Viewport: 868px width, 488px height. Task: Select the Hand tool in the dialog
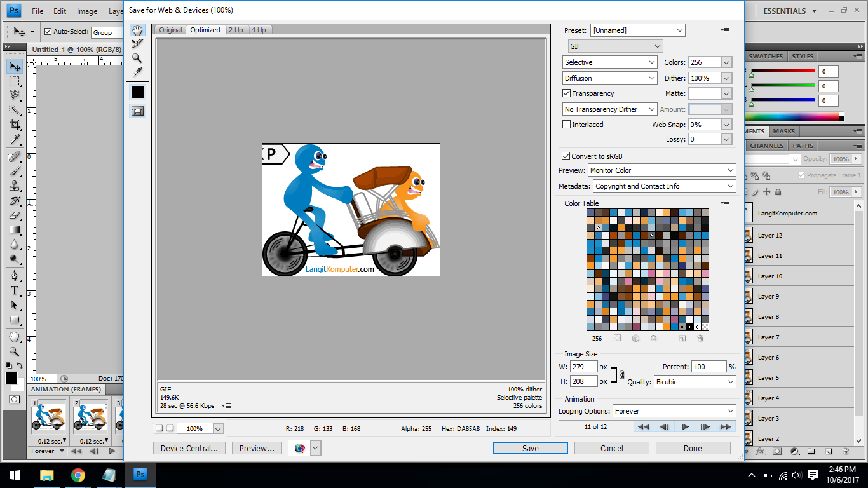137,29
